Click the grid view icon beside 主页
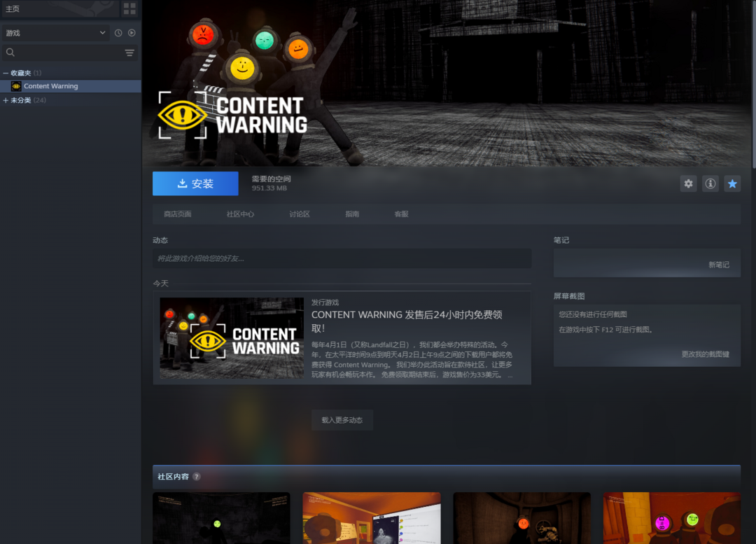The height and width of the screenshot is (544, 756). pyautogui.click(x=129, y=8)
